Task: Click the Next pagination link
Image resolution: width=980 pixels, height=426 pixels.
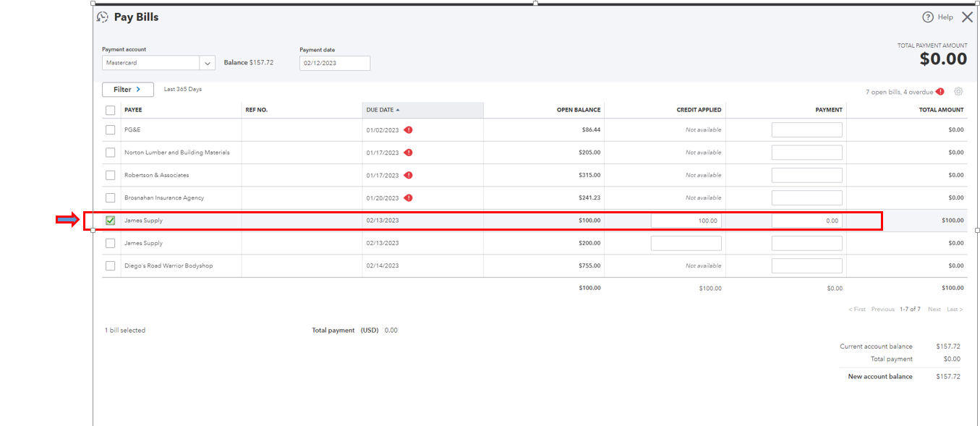Action: pyautogui.click(x=934, y=309)
